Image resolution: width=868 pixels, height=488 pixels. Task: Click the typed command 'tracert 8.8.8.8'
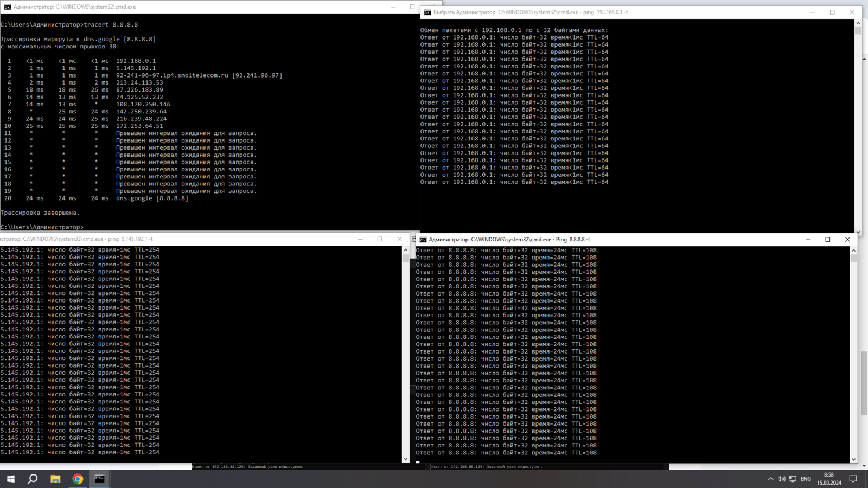(111, 25)
